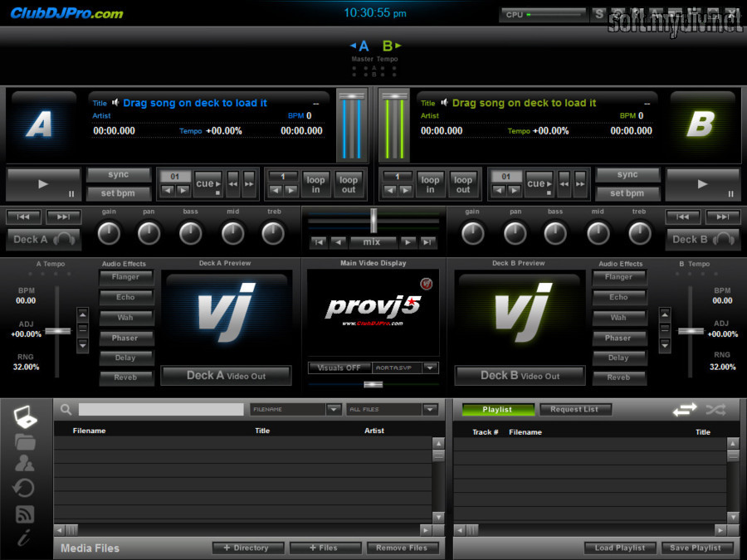Click the main audio crossfader handle
The height and width of the screenshot is (560, 747).
(373, 221)
